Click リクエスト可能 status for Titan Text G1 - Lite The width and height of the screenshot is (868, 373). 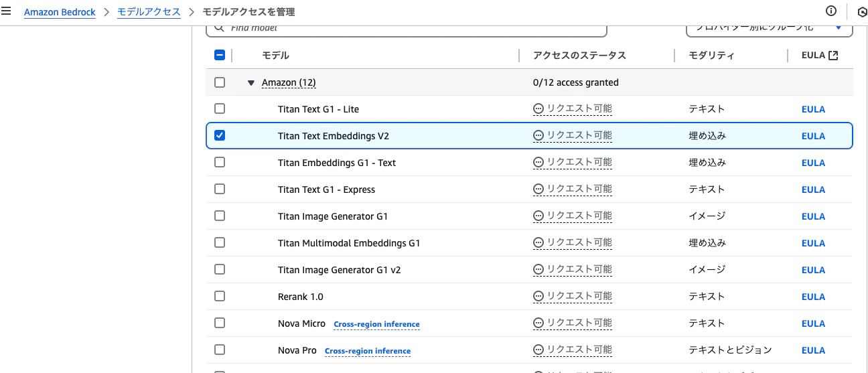click(579, 108)
